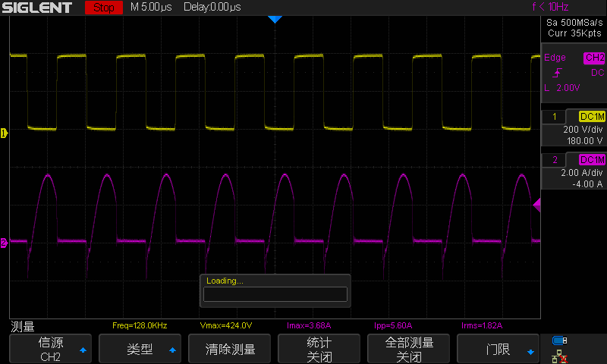Toggle the 统计 statistics button

click(x=319, y=349)
